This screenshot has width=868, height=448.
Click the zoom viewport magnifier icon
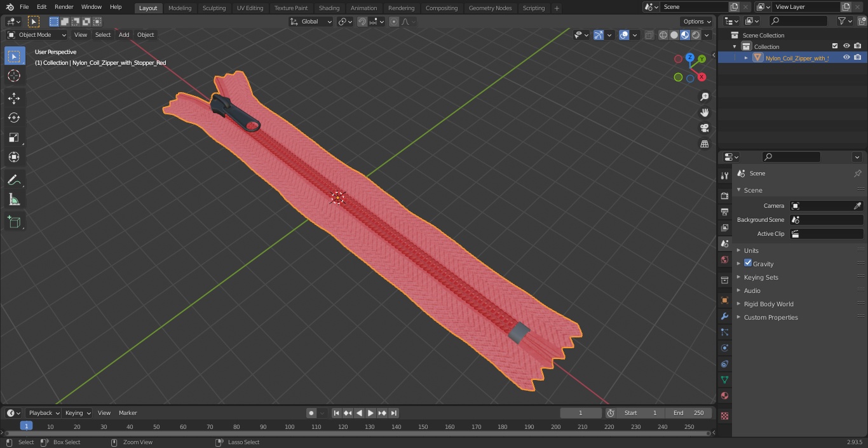click(704, 97)
